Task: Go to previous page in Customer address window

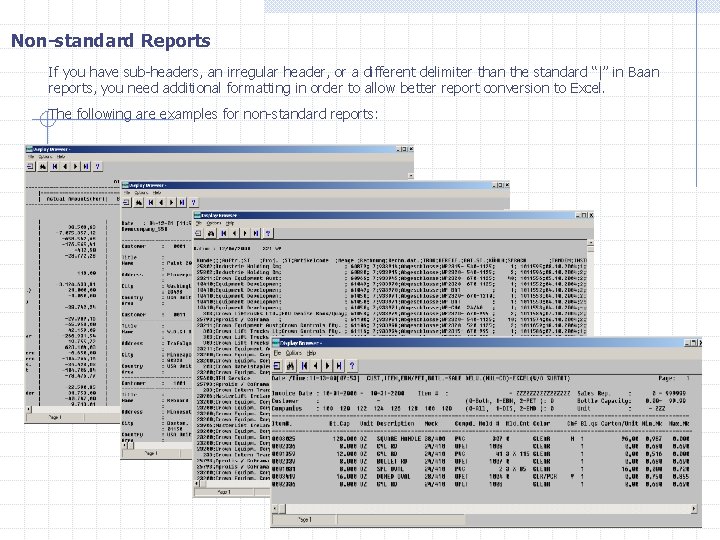Action: click(x=161, y=202)
